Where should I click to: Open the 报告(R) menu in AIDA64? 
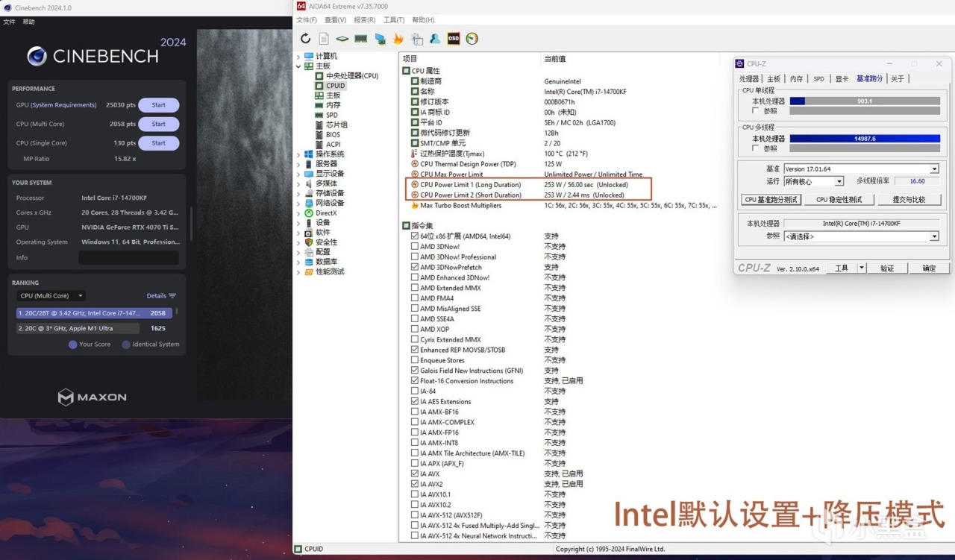pyautogui.click(x=365, y=20)
